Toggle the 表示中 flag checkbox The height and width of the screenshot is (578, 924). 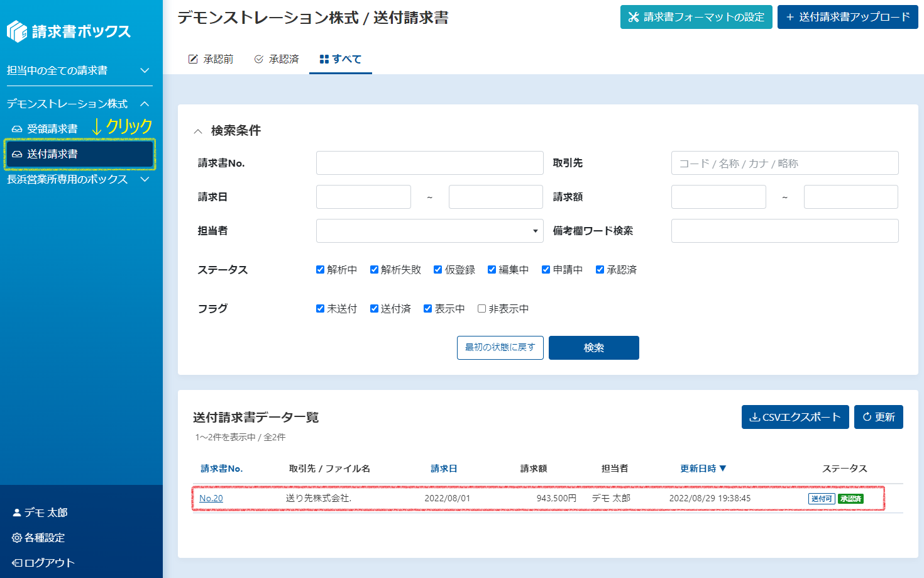point(427,309)
